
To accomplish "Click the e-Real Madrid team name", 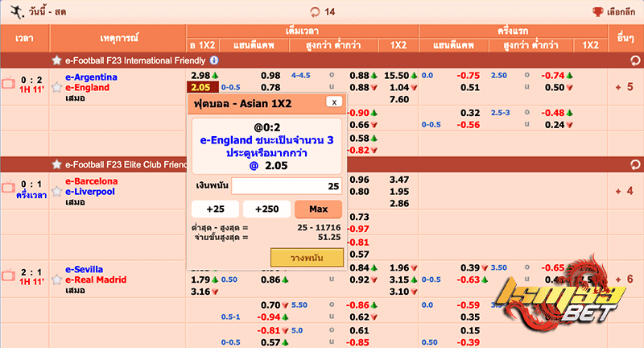I will [x=96, y=280].
